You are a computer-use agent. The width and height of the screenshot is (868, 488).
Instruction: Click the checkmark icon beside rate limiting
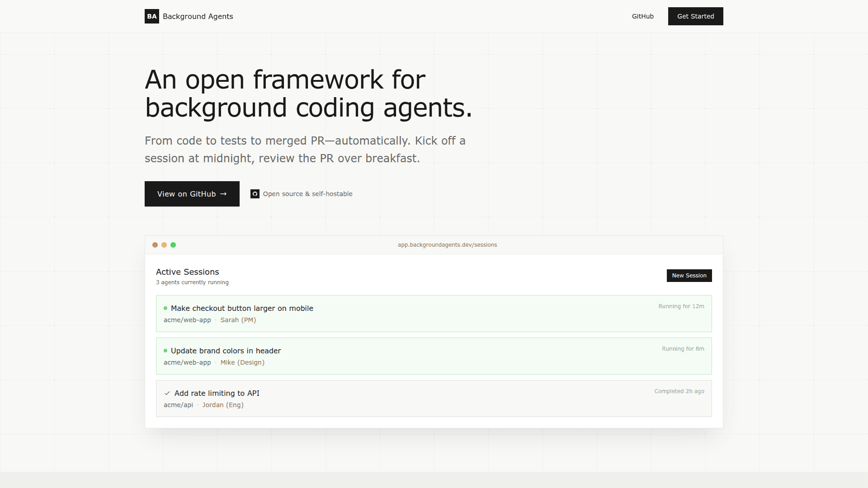coord(167,393)
